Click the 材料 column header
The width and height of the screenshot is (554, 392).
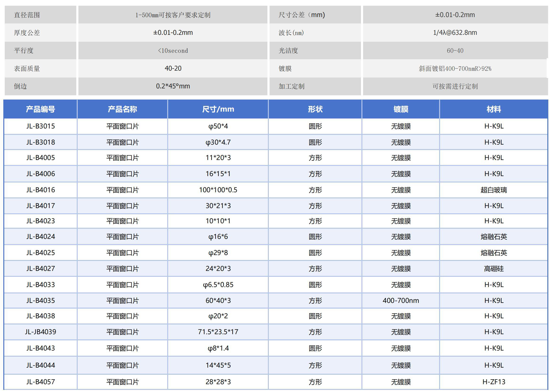coord(494,109)
